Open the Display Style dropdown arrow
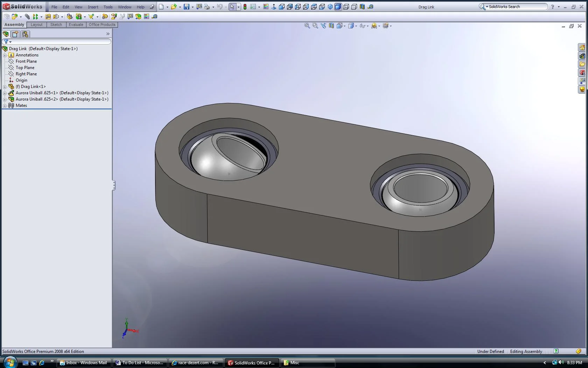588x368 pixels. (x=356, y=26)
